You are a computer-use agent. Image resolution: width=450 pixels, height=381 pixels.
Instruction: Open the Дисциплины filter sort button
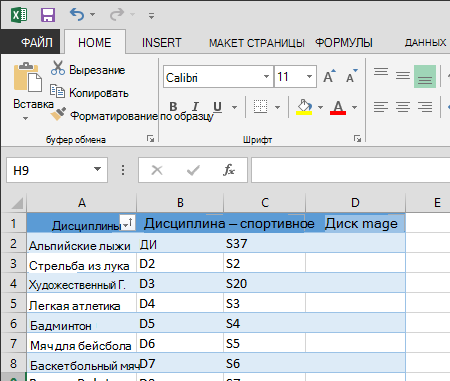pos(128,222)
